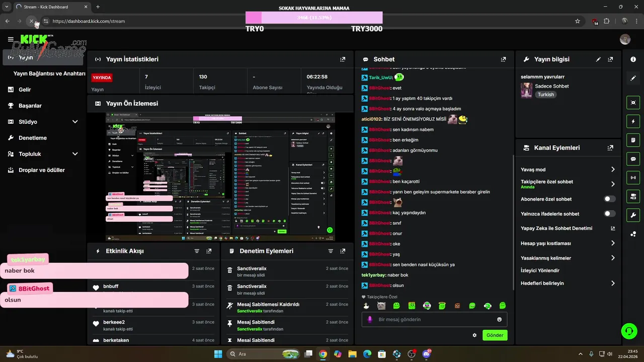Pop out the Yayın İstatistikleri panel
644x362 pixels.
pyautogui.click(x=343, y=59)
